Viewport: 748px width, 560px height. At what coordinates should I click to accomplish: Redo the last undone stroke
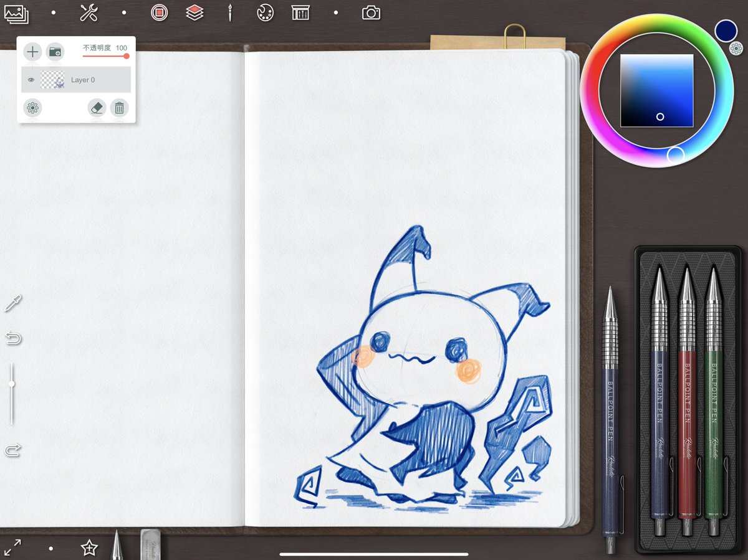coord(13,450)
